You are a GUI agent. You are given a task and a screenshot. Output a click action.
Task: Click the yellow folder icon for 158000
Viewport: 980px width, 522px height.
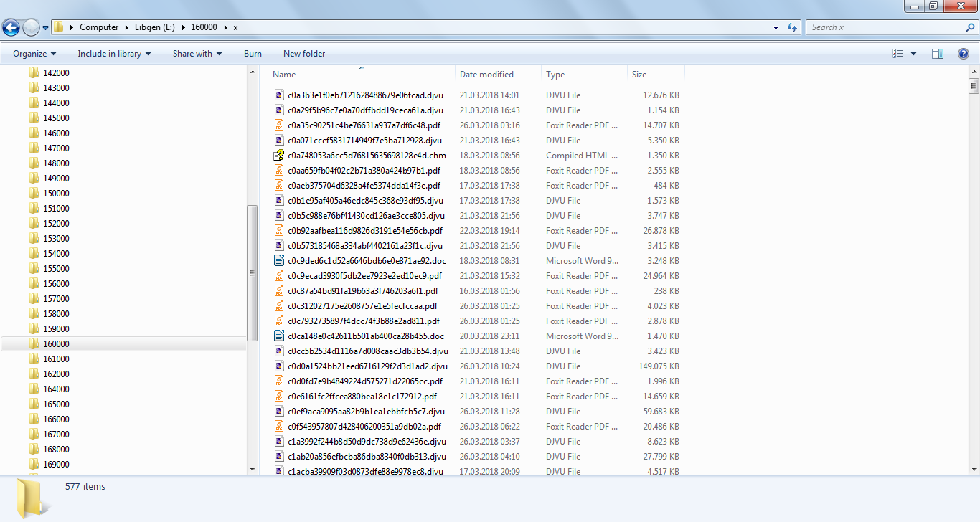[34, 313]
